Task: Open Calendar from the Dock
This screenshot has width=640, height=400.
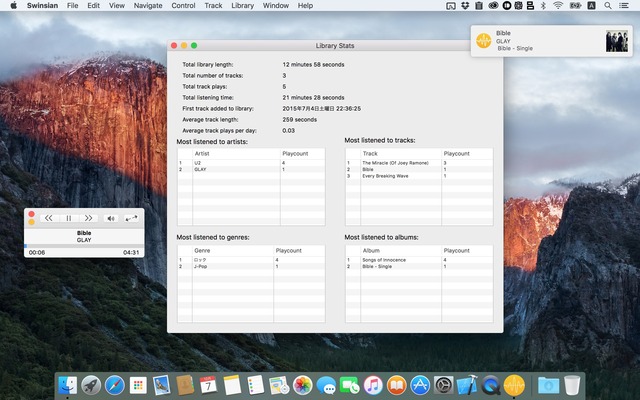Action: pos(209,385)
